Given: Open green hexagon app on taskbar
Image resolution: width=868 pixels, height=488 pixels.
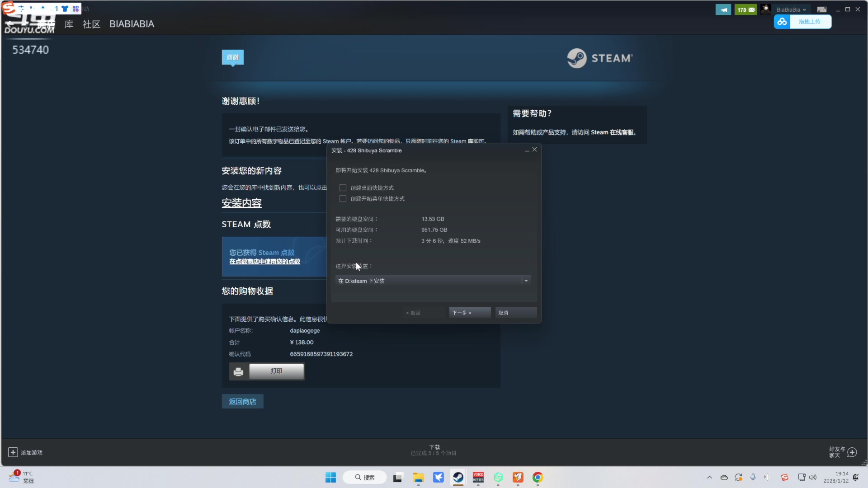Looking at the screenshot, I should click(x=498, y=478).
